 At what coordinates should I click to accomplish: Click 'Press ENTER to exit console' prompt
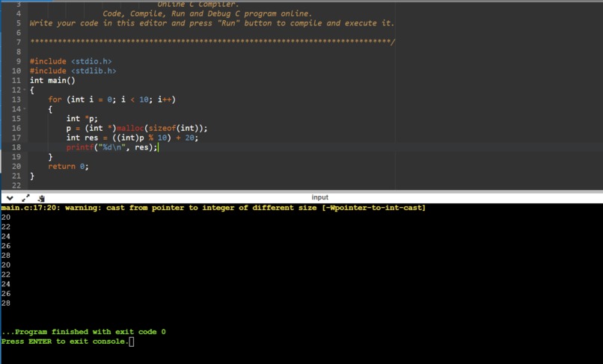64,342
